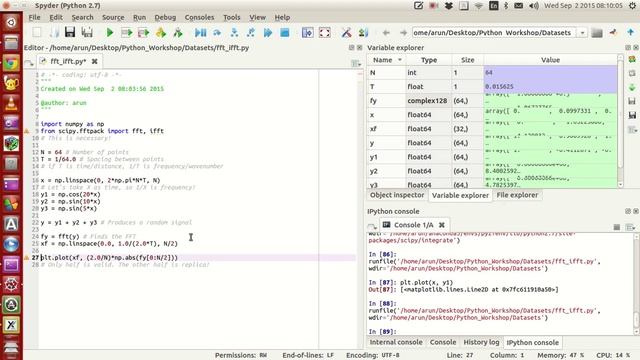The width and height of the screenshot is (640, 360).
Task: Switch to the File explorer tab
Action: click(x=517, y=195)
